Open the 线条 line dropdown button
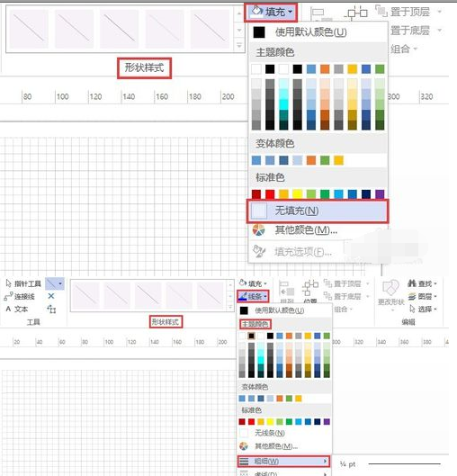This screenshot has height=476, width=457. 253,296
